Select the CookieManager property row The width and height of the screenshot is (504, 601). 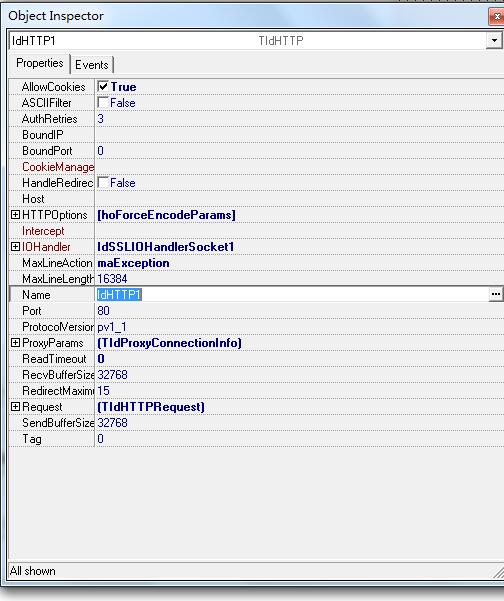coord(257,167)
